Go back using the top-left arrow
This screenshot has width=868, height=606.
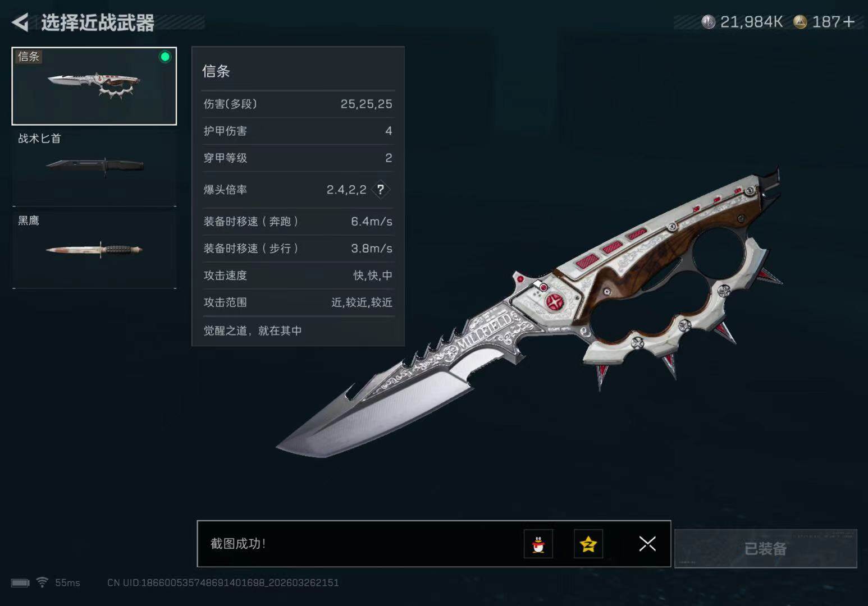[20, 22]
